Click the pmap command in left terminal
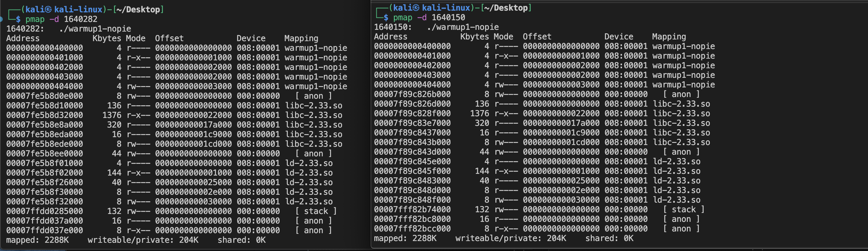 coord(35,19)
